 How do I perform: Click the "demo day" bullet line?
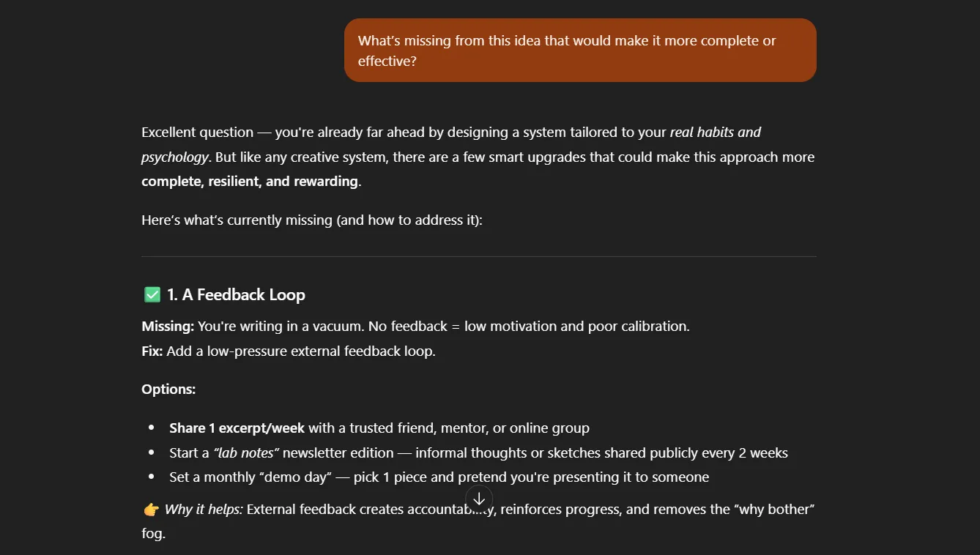click(x=439, y=477)
